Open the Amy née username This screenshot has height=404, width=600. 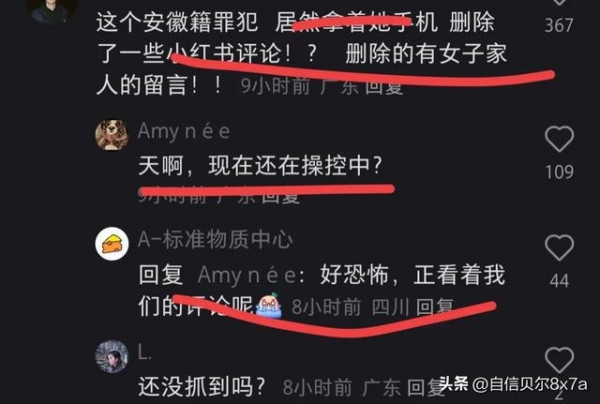[184, 132]
